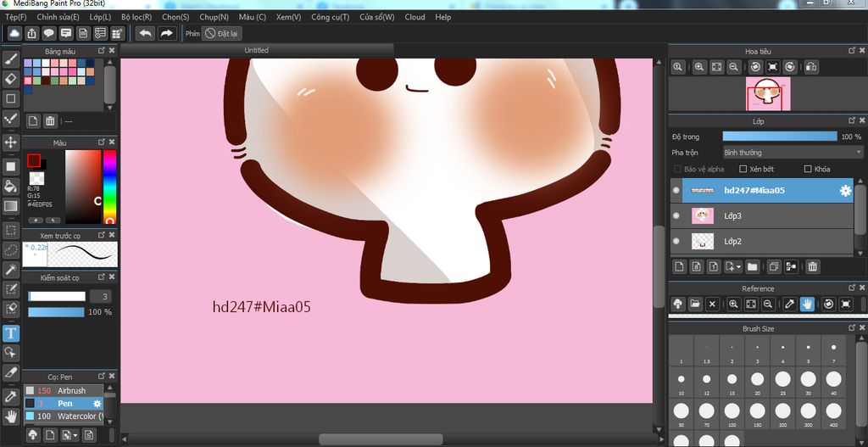Click the Đặt lại reset button
The image size is (868, 447).
pyautogui.click(x=221, y=33)
